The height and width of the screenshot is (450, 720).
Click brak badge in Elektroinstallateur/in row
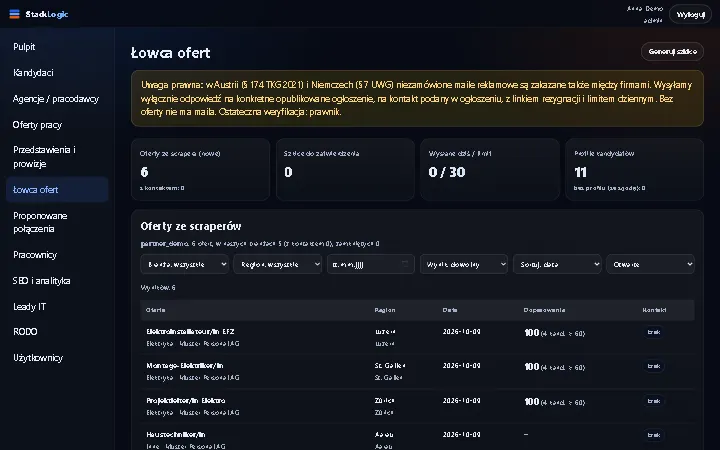654,332
